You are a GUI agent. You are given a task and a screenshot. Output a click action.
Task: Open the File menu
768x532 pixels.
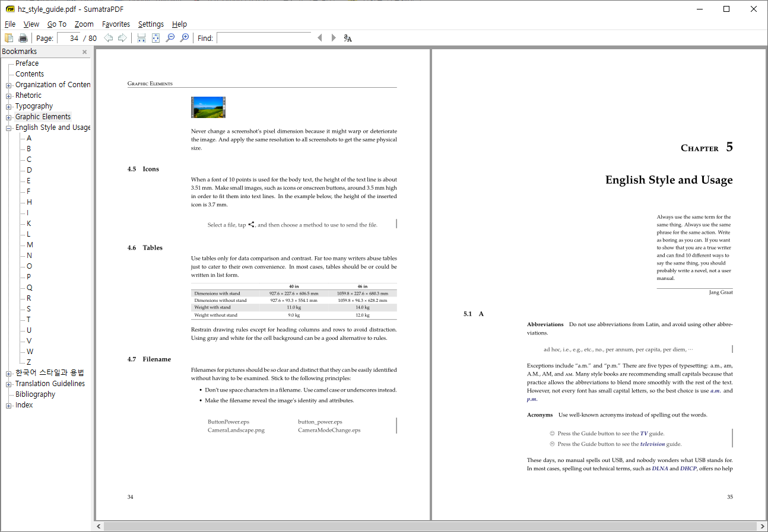(x=10, y=24)
